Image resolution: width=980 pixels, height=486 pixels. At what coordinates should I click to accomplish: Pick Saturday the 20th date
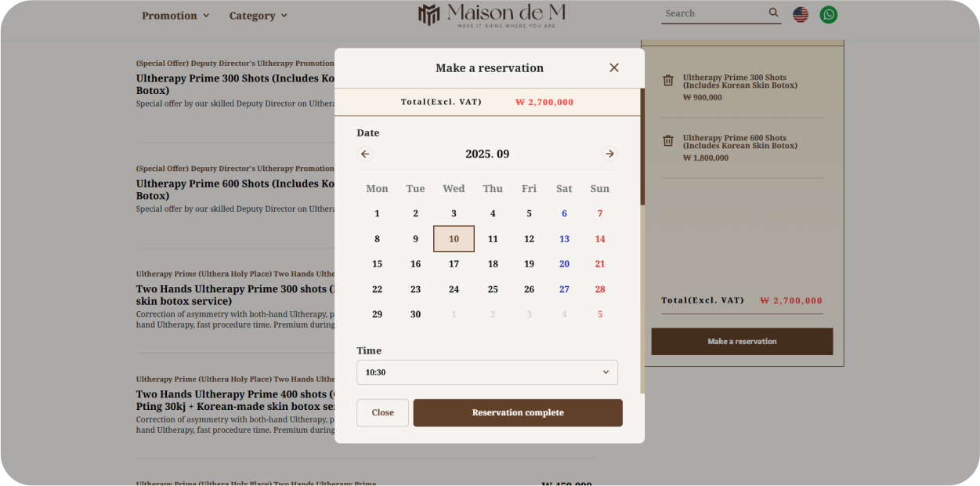click(x=564, y=264)
